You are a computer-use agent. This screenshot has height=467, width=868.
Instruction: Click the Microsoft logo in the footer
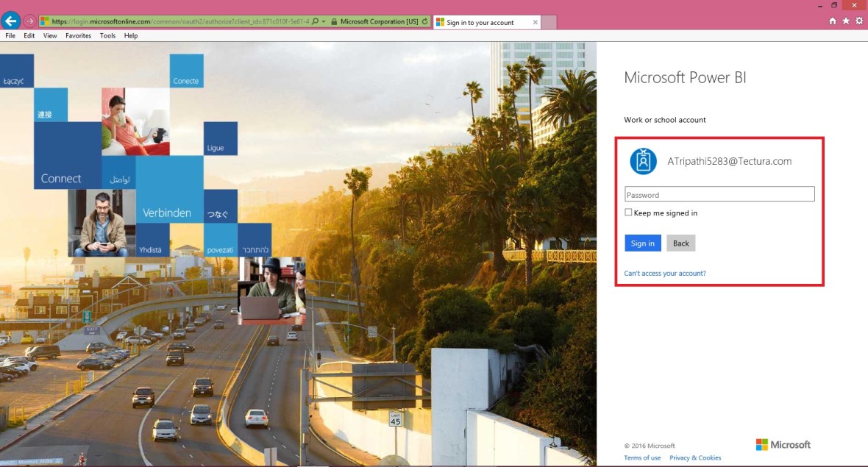pyautogui.click(x=784, y=444)
